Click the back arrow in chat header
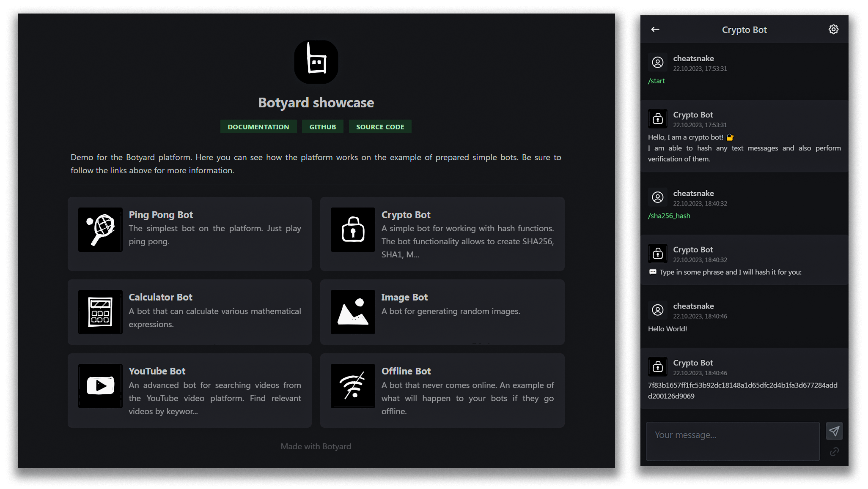This screenshot has width=868, height=489. coord(655,29)
